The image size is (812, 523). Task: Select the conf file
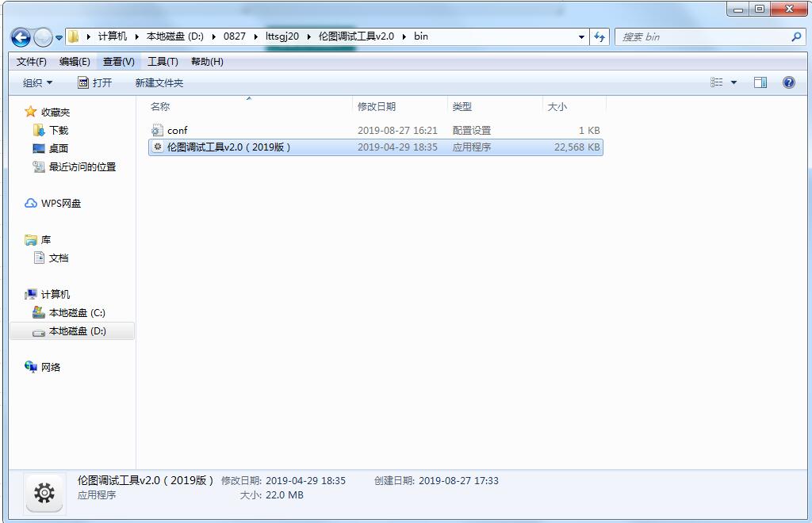click(375, 131)
